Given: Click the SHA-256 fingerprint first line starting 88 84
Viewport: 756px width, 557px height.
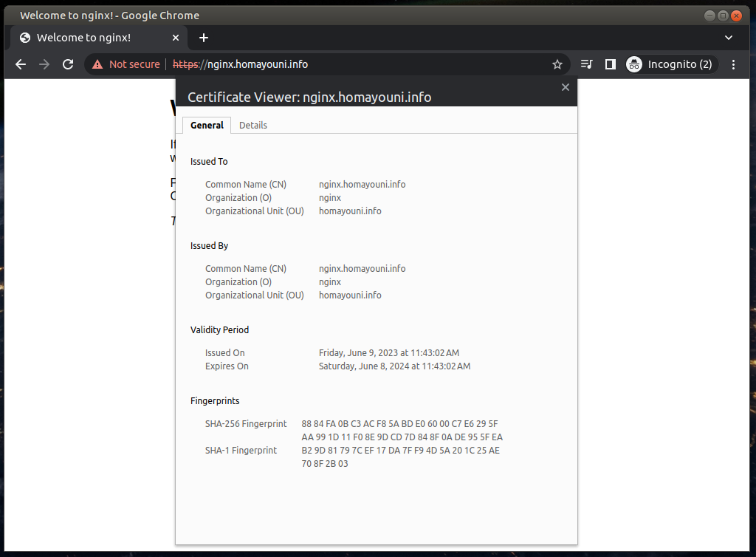Looking at the screenshot, I should [399, 424].
